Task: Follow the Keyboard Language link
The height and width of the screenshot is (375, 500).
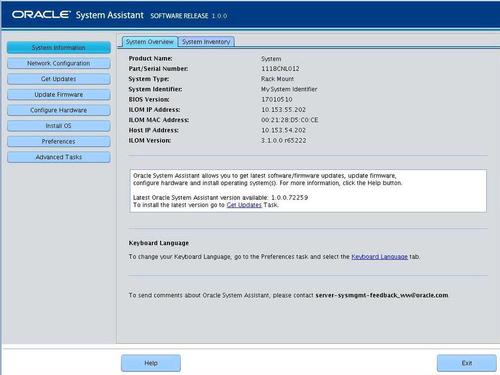Action: [x=380, y=257]
